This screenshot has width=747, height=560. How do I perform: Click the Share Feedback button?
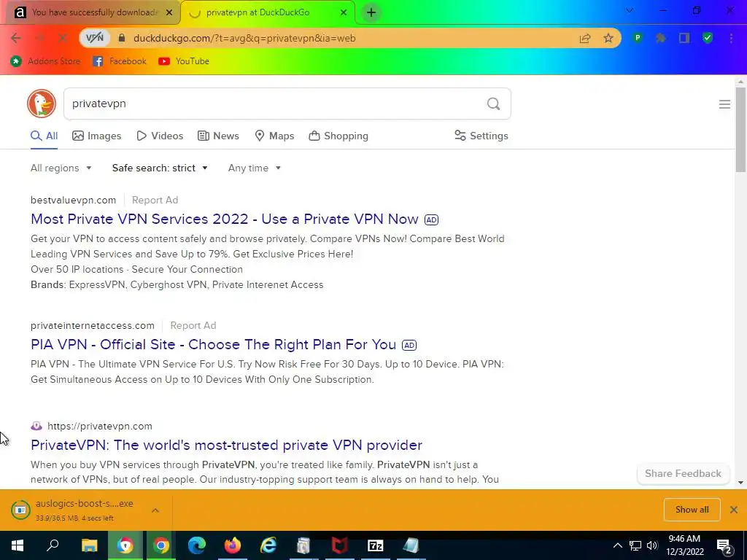683,473
